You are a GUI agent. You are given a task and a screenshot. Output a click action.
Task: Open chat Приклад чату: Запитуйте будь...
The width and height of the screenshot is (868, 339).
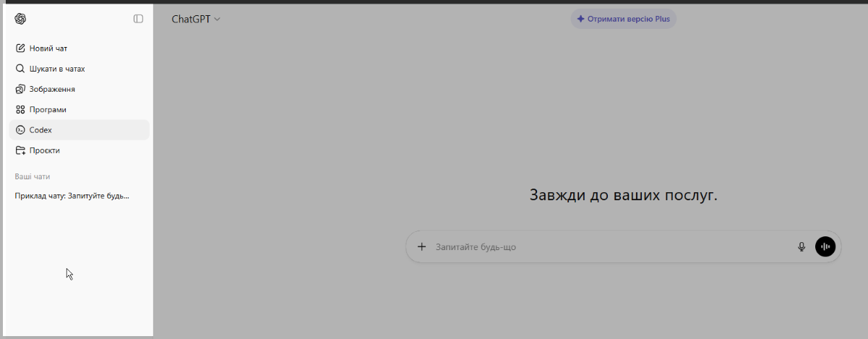[x=72, y=196]
